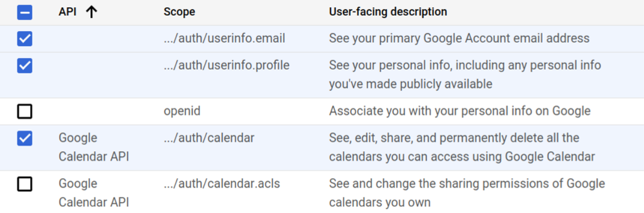The height and width of the screenshot is (213, 644).
Task: Click the openid scope text
Action: [x=182, y=111]
